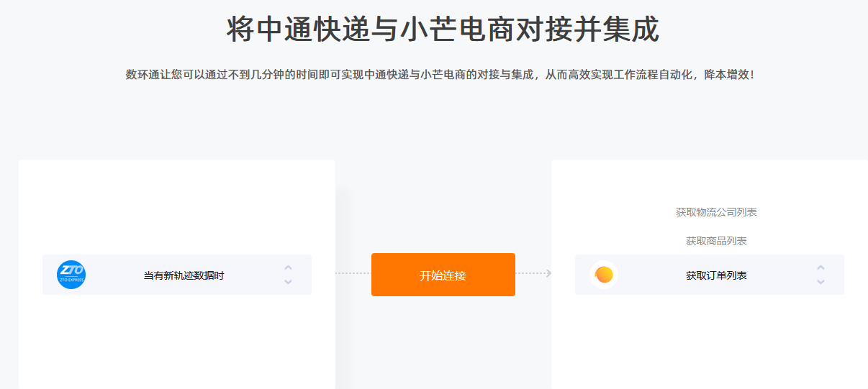The image size is (868, 389).
Task: Click the arrowhead pointing to 小芒电商 card
Action: click(x=548, y=273)
